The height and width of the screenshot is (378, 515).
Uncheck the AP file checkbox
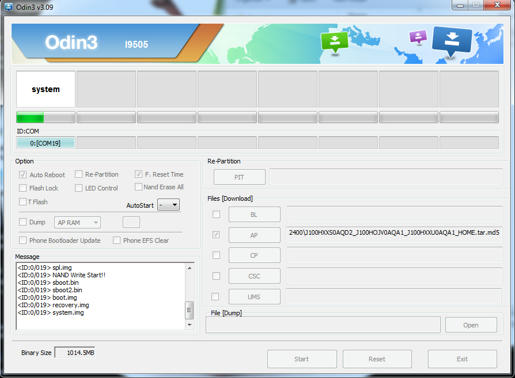click(x=216, y=235)
